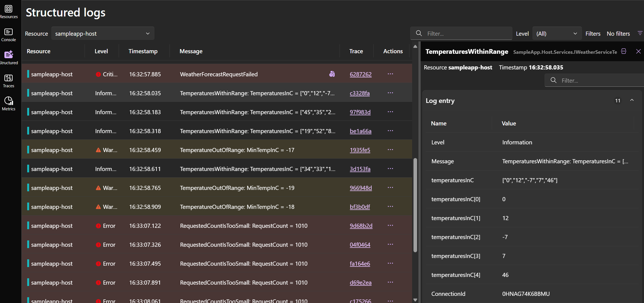Screen dimensions: 644x303
Task: Open trace link c3328fa
Action: (x=360, y=93)
